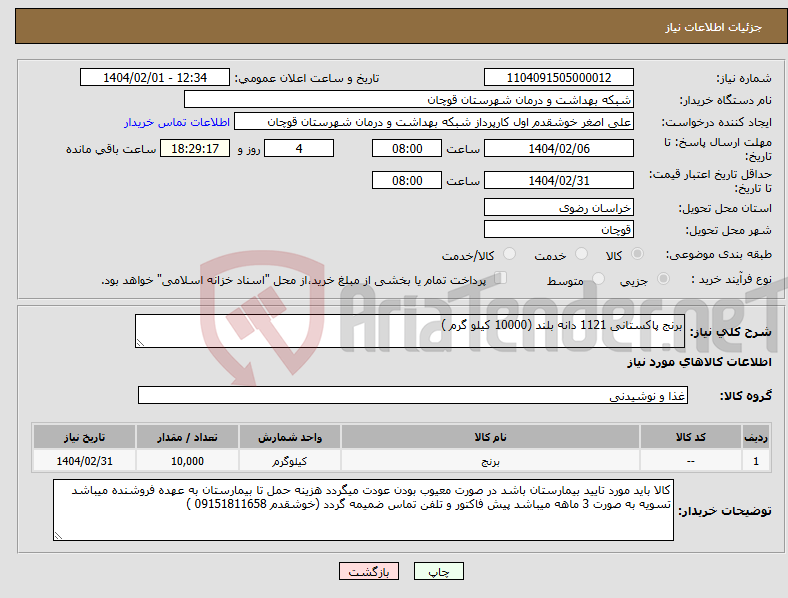The height and width of the screenshot is (598, 788).
Task: Click the province field خراسان رضوی
Action: click(x=559, y=208)
